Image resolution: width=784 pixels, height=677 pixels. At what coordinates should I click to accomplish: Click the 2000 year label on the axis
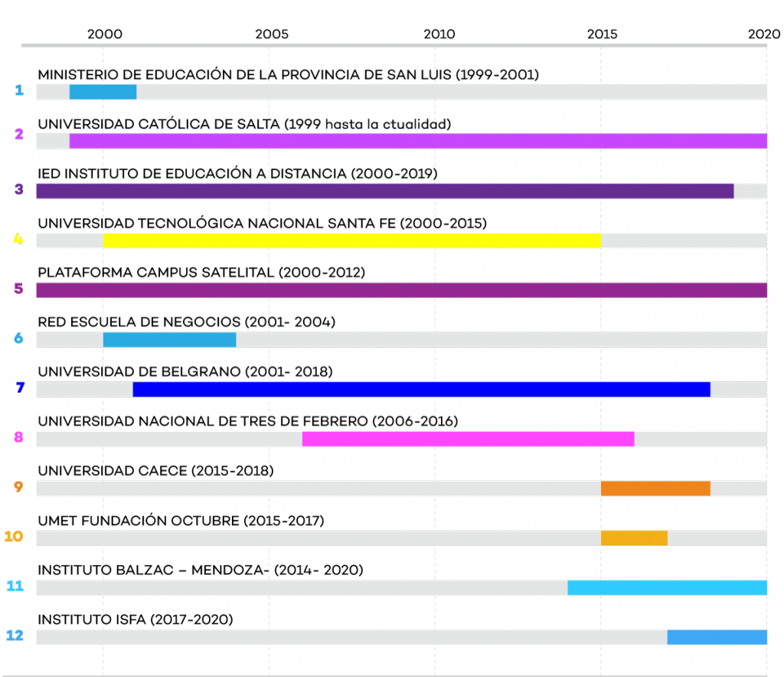pyautogui.click(x=104, y=34)
